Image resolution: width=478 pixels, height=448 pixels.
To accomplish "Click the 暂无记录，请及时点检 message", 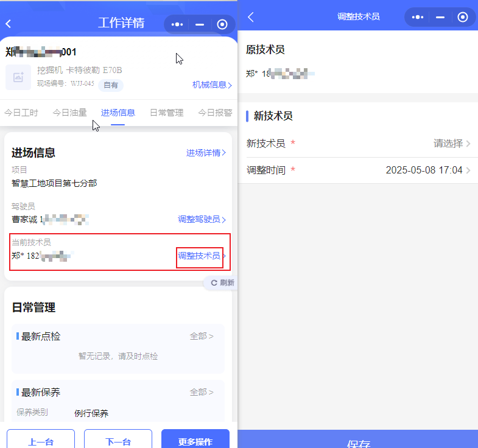I will (118, 356).
